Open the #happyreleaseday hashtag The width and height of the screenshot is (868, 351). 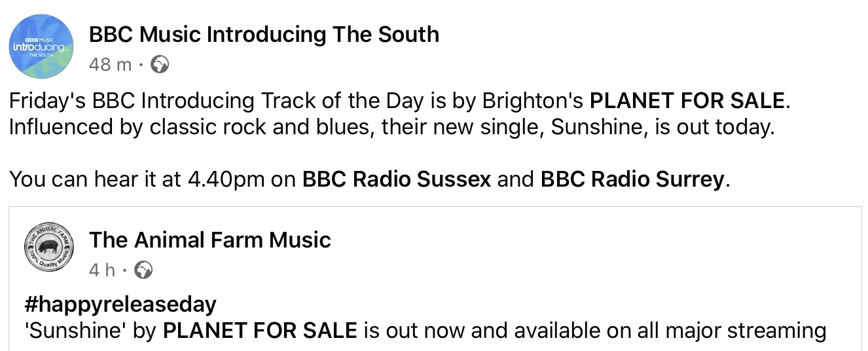(120, 305)
